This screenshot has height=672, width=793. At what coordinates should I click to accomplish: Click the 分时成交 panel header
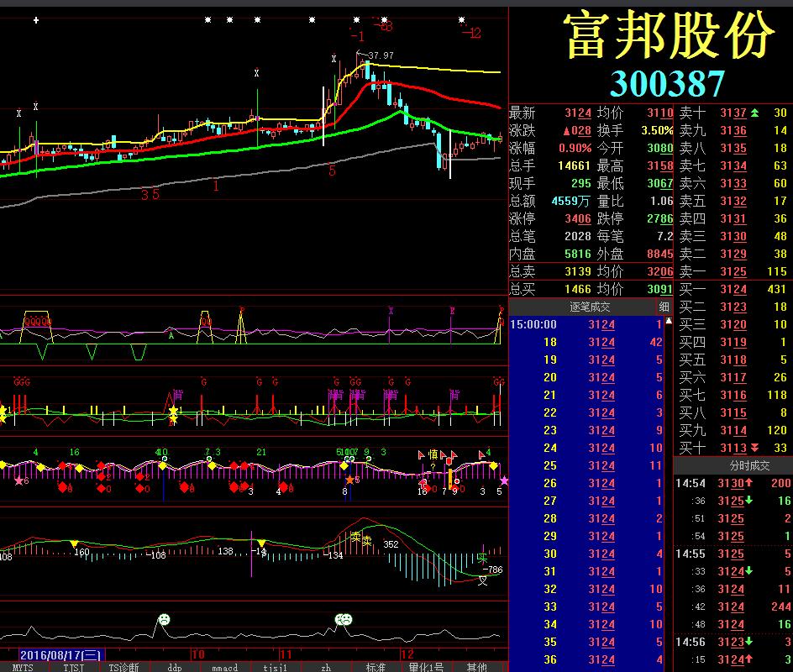coord(749,465)
